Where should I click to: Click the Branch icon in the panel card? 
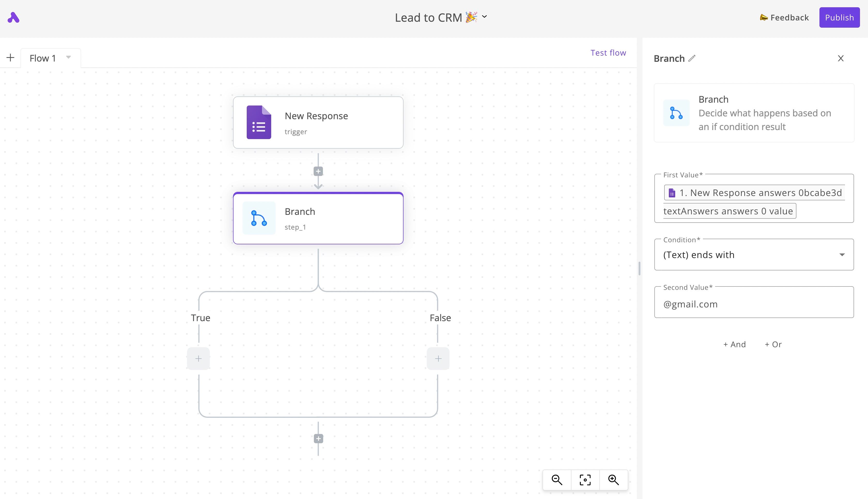676,113
